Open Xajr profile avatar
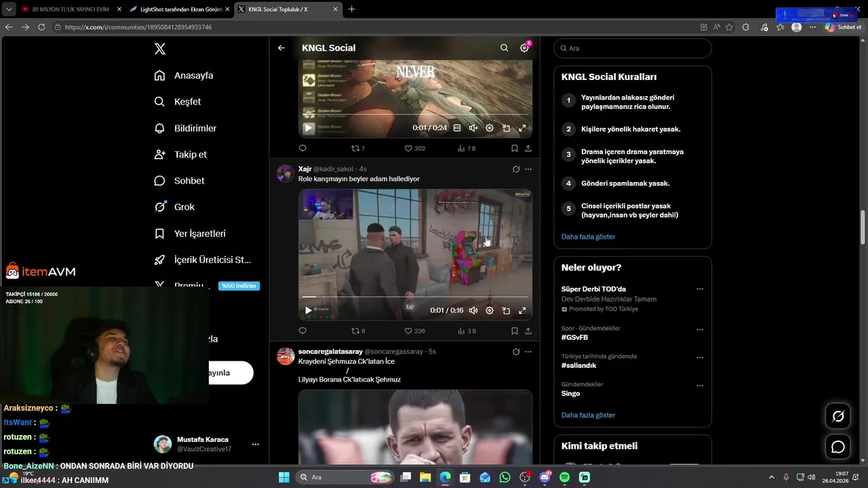This screenshot has width=868, height=488. pyautogui.click(x=285, y=174)
